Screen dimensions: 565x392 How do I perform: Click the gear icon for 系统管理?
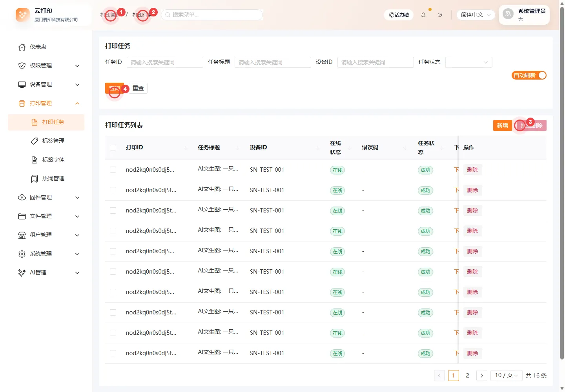[x=22, y=254]
